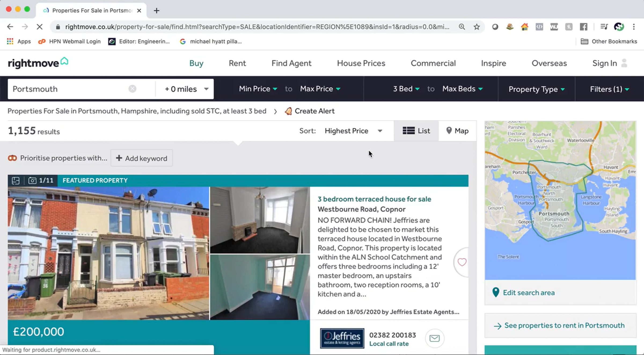This screenshot has height=355, width=644.
Task: Open the floorplan icon on featured property
Action: [16, 181]
